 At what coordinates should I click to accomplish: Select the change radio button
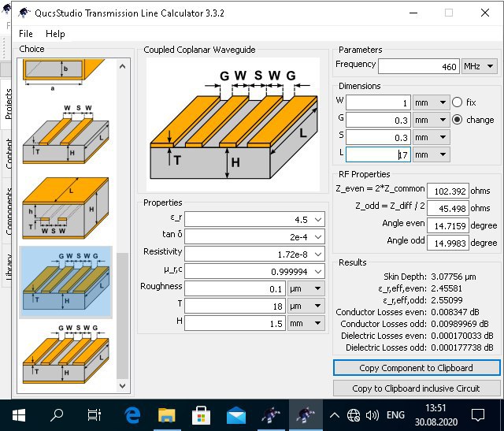457,120
